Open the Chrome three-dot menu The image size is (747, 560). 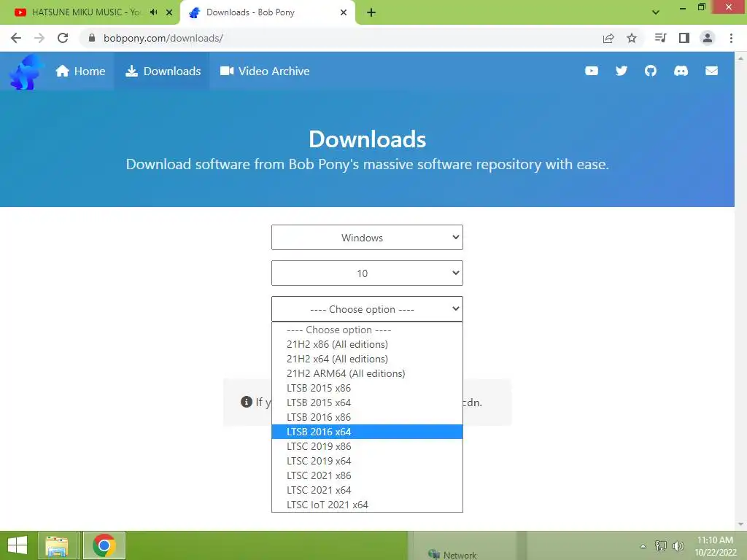coord(731,38)
